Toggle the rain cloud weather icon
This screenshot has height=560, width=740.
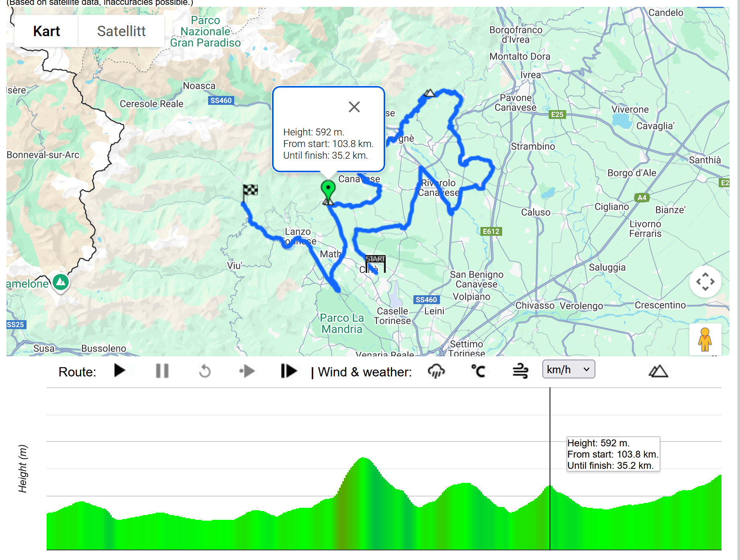(436, 371)
